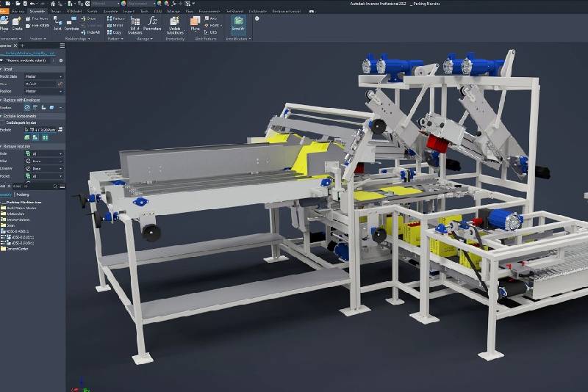Screen dimensions: 588x392
Task: Open the View ribbon tab
Action: (x=190, y=12)
